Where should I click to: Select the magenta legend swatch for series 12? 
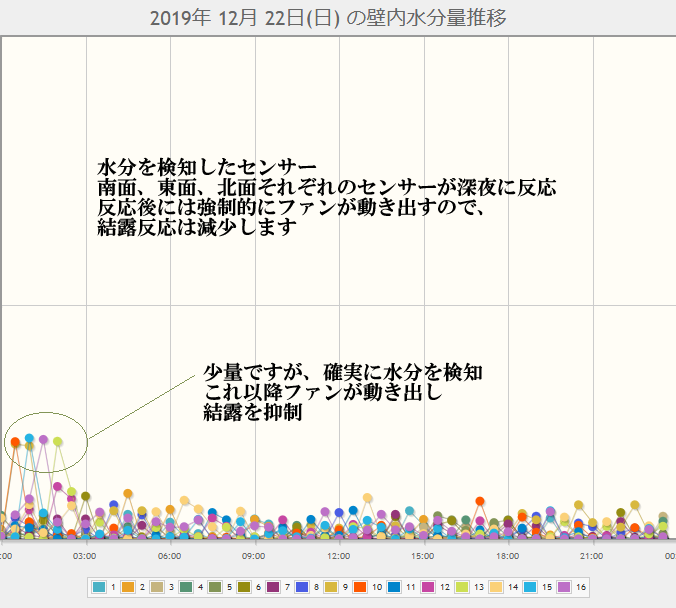tap(428, 587)
